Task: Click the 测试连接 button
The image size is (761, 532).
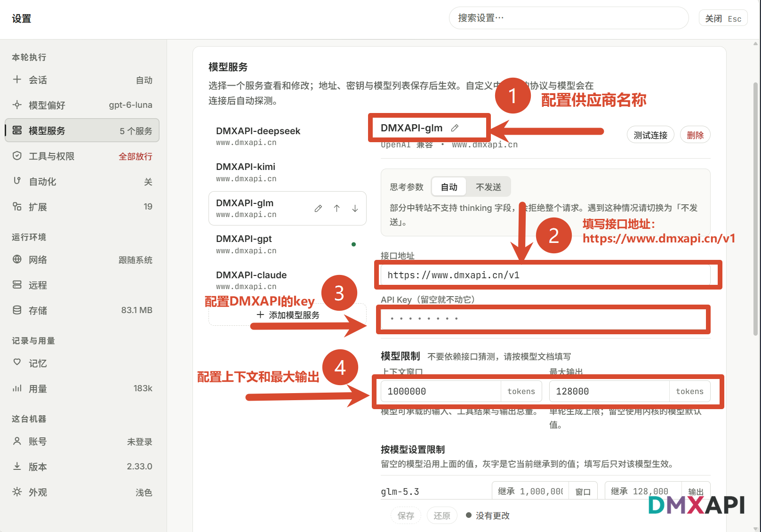Action: (650, 135)
